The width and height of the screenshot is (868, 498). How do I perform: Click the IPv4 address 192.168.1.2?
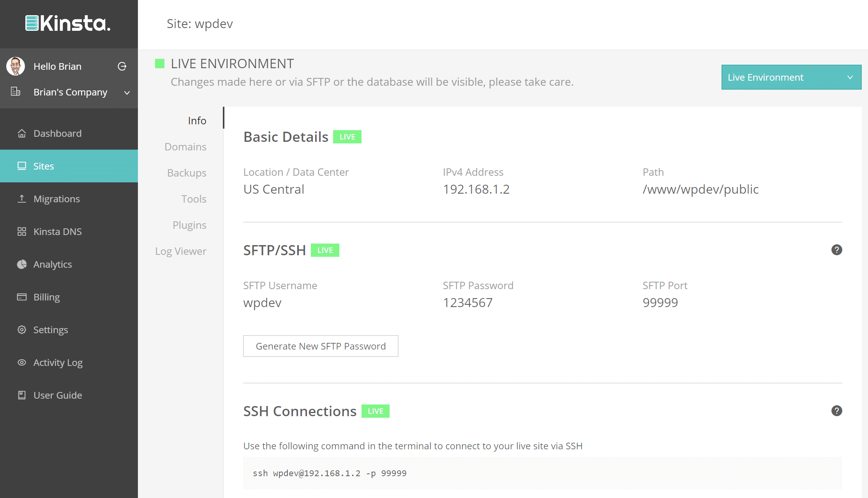point(476,189)
